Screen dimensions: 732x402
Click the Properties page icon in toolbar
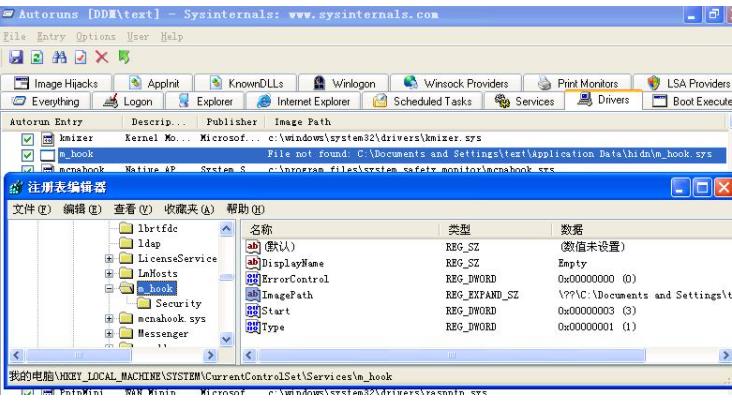point(80,57)
